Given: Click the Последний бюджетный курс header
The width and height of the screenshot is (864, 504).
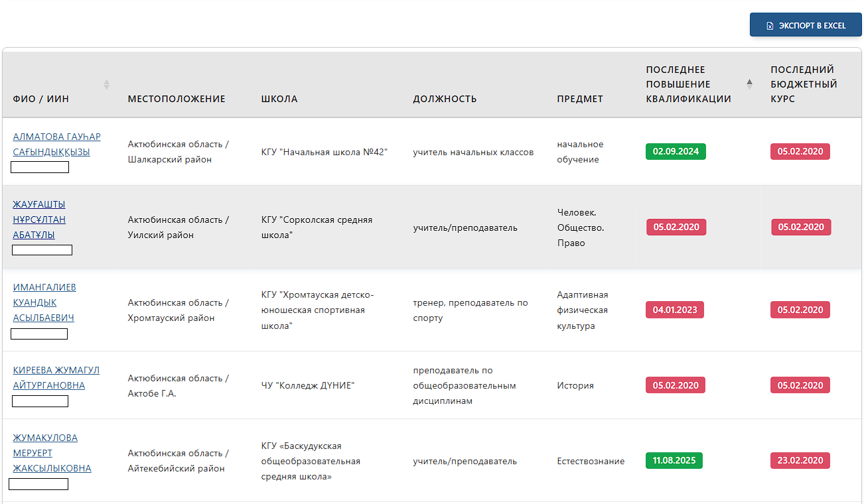Looking at the screenshot, I should click(804, 84).
